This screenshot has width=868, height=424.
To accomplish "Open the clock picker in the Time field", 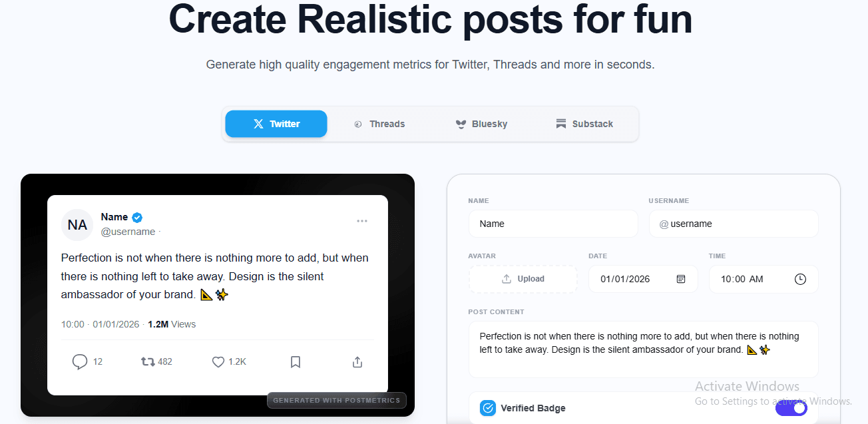I will click(x=800, y=279).
